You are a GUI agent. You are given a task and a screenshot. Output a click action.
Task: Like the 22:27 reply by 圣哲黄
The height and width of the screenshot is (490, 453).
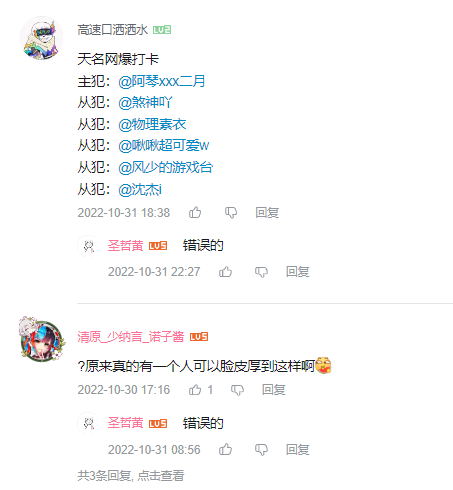point(225,272)
